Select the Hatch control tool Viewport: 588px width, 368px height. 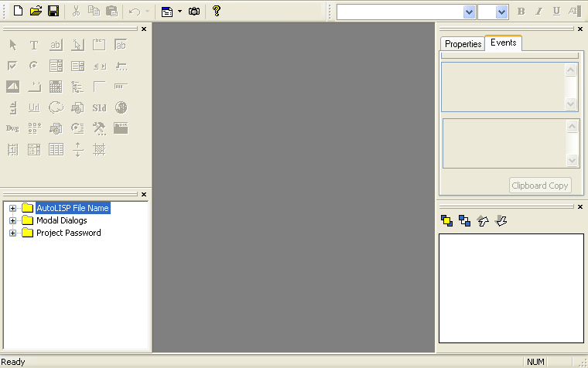[99, 149]
